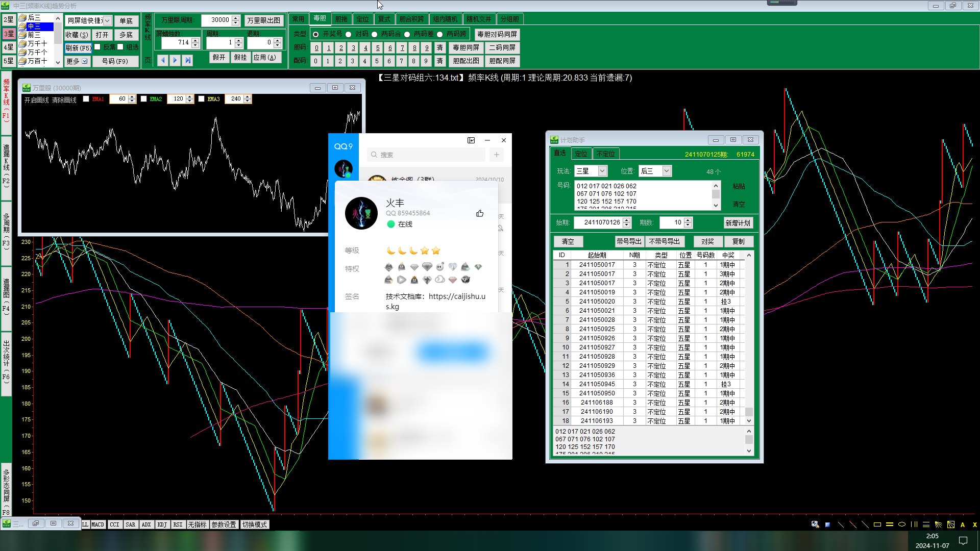Increase the 始期 stepper value
Screen dimensions: 980x551
tap(627, 220)
